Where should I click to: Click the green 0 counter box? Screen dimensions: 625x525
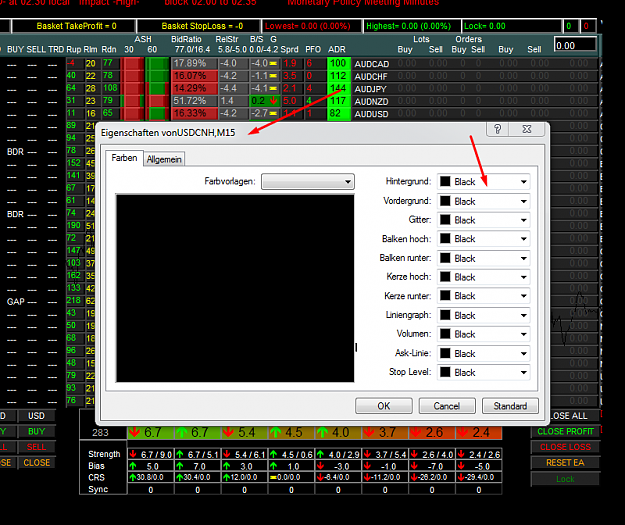[569, 26]
